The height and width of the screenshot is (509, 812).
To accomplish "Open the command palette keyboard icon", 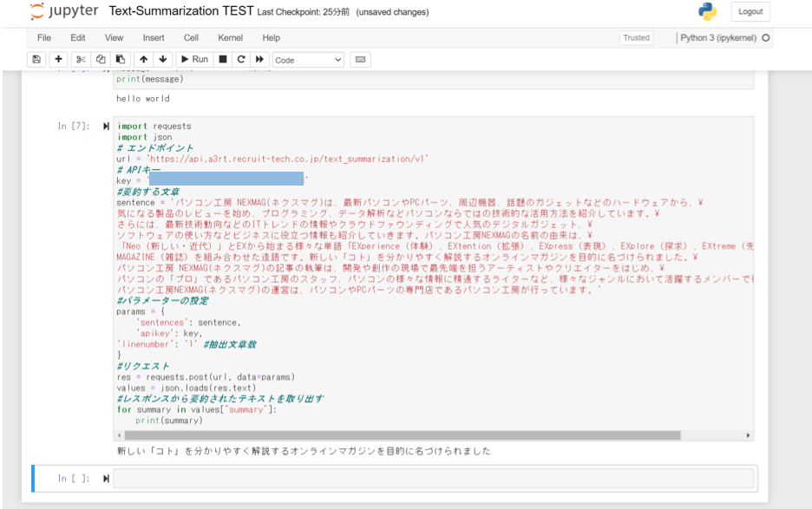I will click(x=360, y=60).
